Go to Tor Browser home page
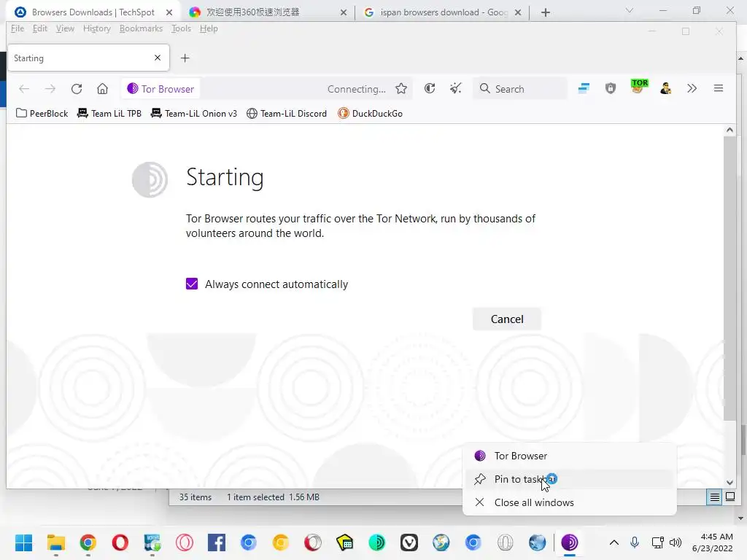 [x=102, y=88]
